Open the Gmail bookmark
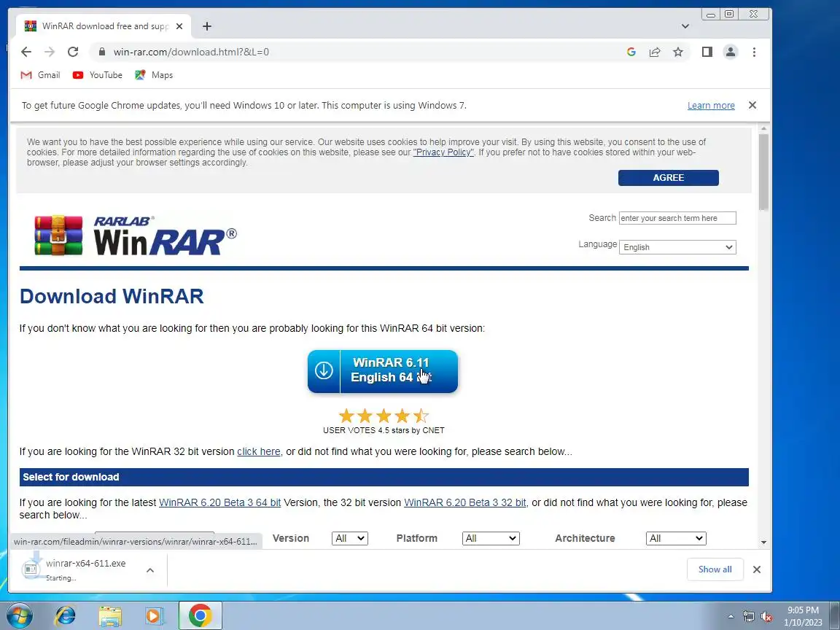This screenshot has width=840, height=630. [x=40, y=75]
